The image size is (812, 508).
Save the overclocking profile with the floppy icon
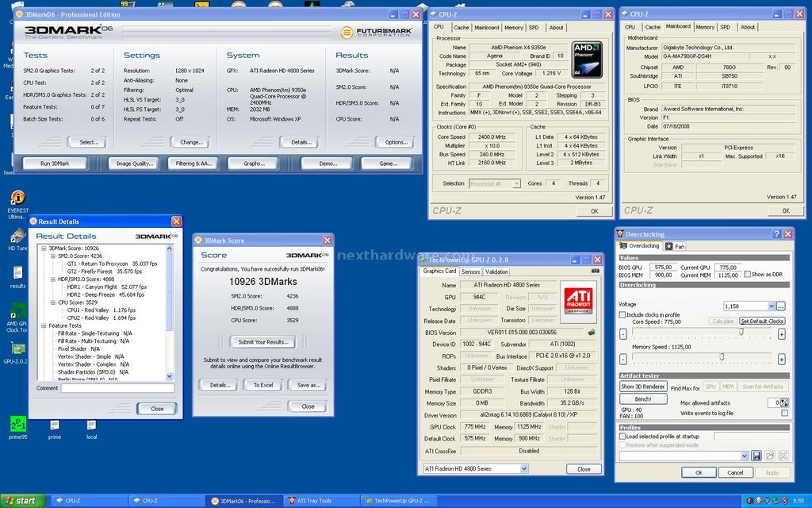756,456
